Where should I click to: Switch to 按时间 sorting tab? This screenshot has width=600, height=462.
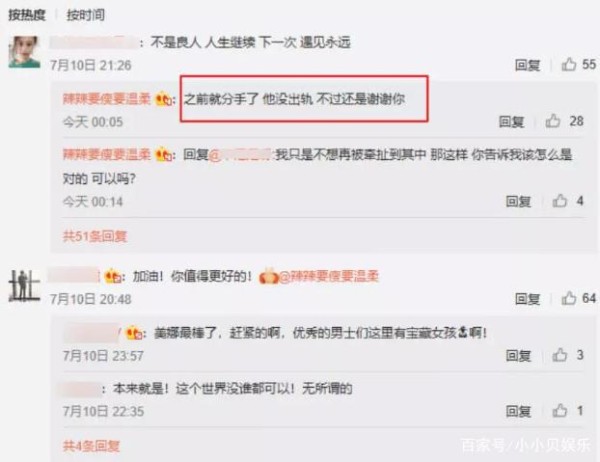tap(85, 15)
